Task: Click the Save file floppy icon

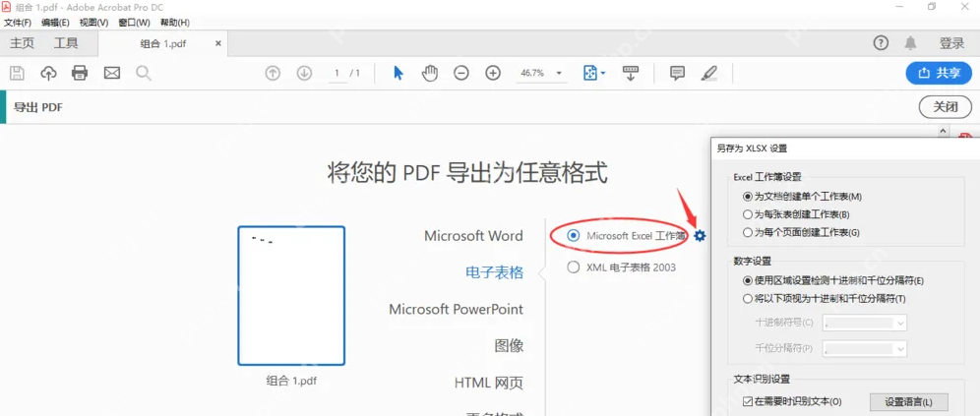Action: click(x=17, y=73)
